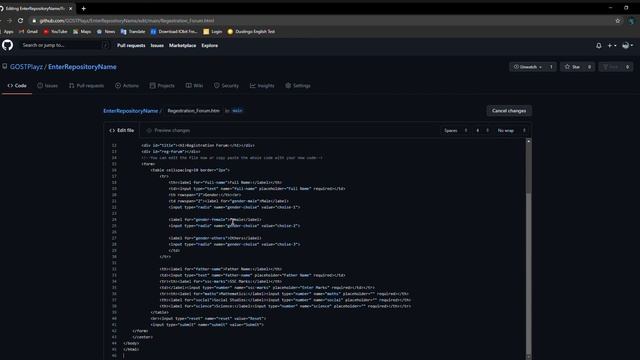
Task: Select the Edit file tab
Action: 122,130
